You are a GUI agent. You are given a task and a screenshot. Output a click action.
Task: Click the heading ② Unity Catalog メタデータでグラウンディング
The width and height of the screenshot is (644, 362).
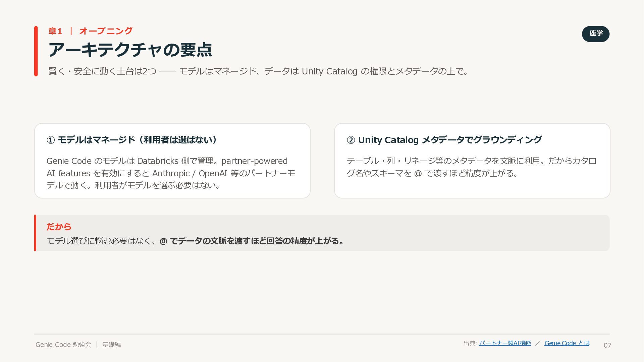(x=444, y=140)
